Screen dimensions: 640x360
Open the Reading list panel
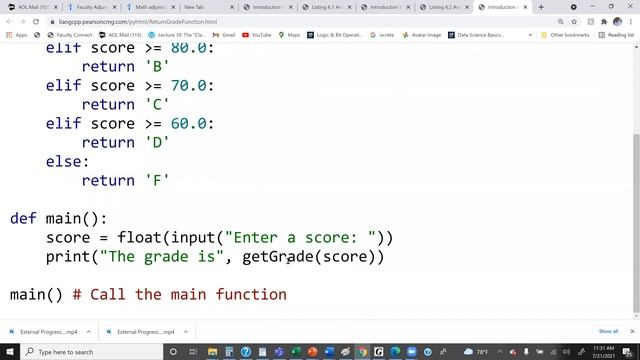pyautogui.click(x=616, y=35)
